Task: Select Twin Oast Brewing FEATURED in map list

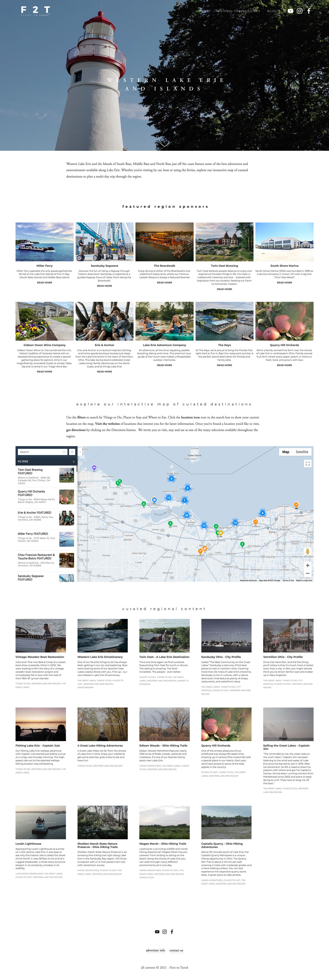Action: [x=46, y=476]
